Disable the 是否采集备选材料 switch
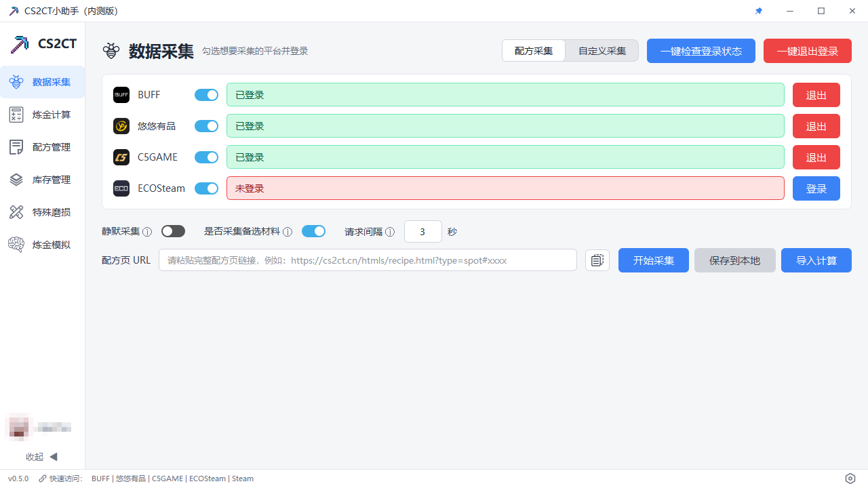Viewport: 868px width, 488px height. point(313,231)
